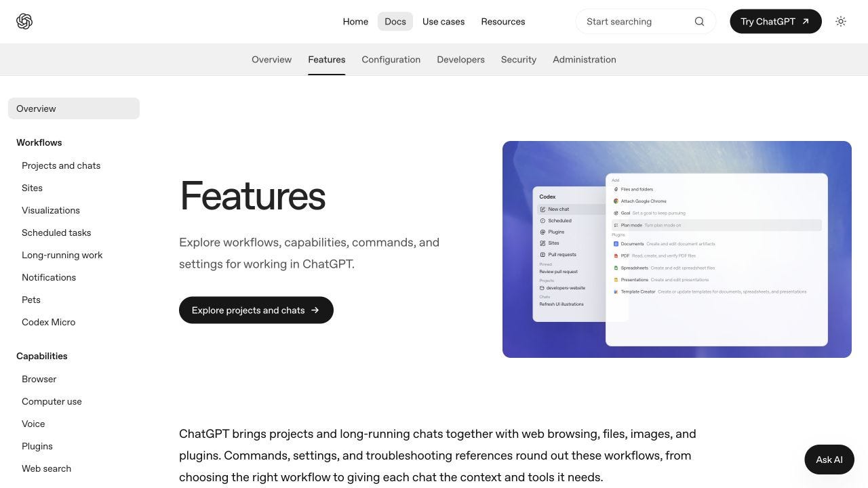Click the arrow icon in Try ChatGPT
The image size is (868, 488).
pos(806,22)
